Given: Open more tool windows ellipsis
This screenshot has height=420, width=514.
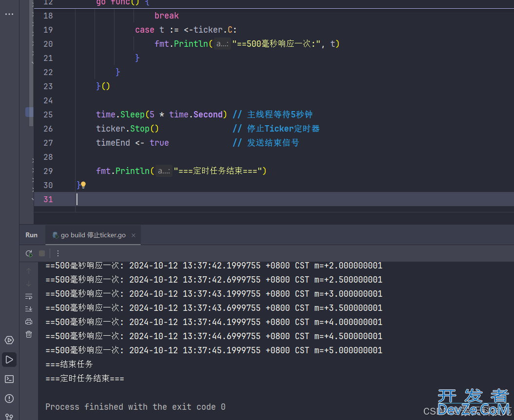Looking at the screenshot, I should tap(9, 15).
